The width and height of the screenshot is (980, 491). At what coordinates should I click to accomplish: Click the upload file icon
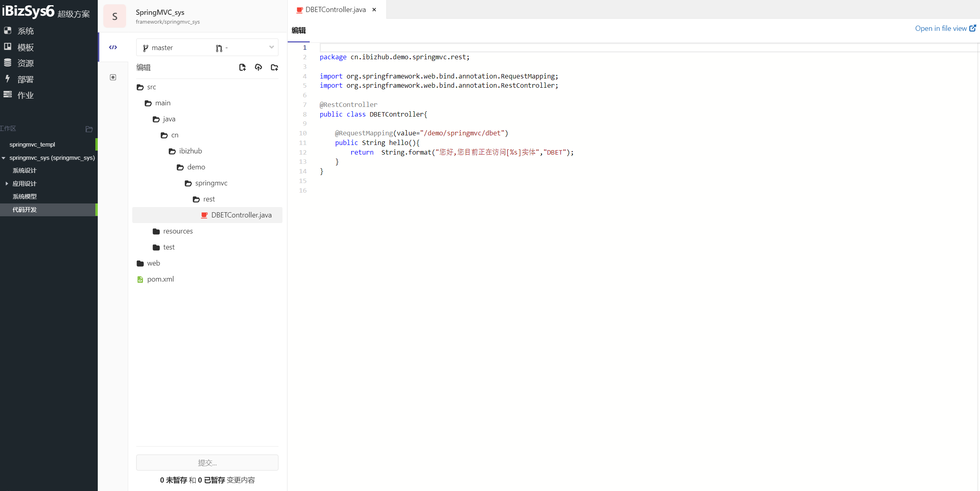[x=258, y=67]
